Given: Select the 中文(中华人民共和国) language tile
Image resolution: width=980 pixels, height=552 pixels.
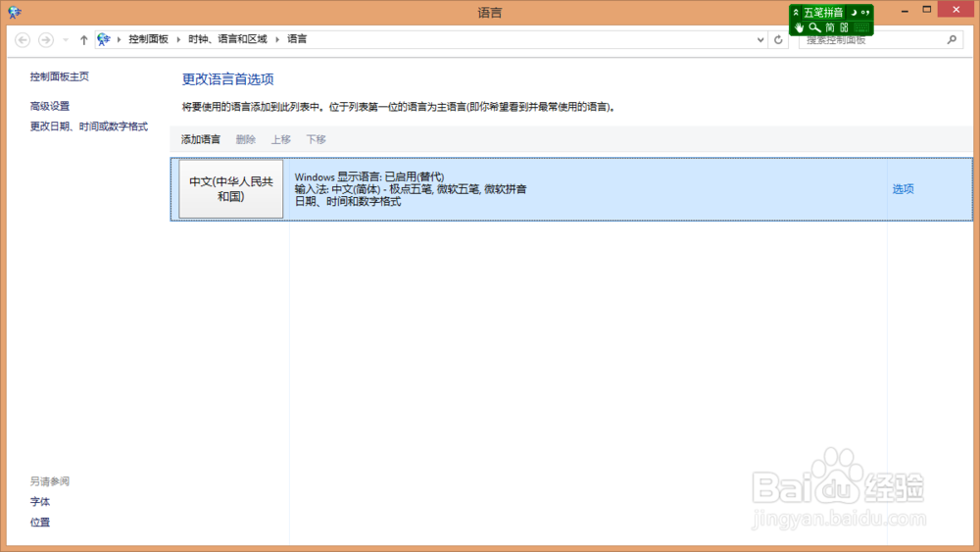Looking at the screenshot, I should (230, 189).
